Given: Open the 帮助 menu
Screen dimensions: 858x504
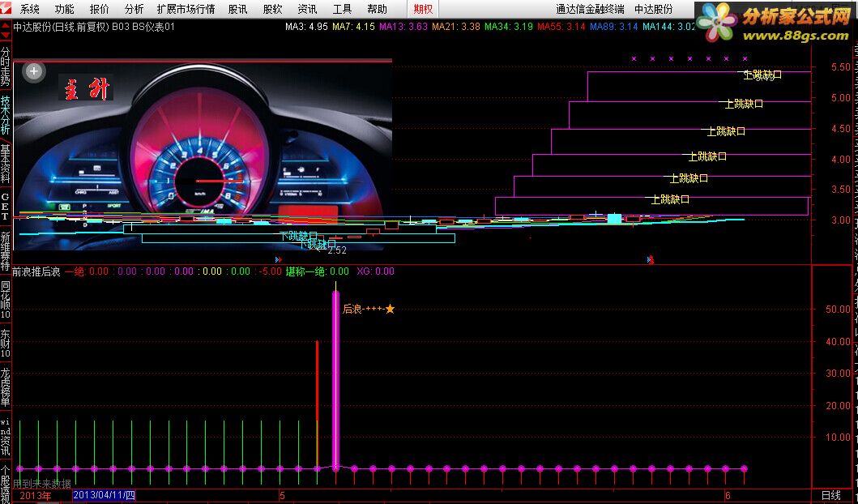Looking at the screenshot, I should click(377, 9).
